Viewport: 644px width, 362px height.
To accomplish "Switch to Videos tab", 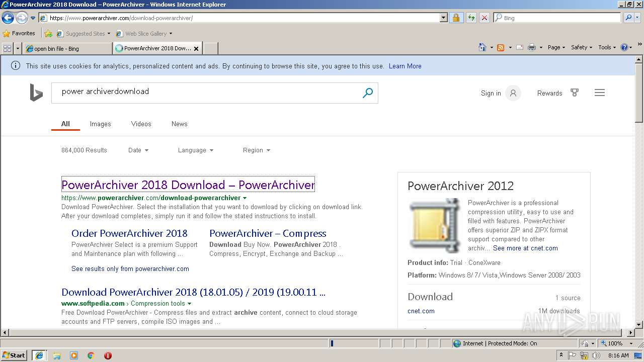I will 141,124.
